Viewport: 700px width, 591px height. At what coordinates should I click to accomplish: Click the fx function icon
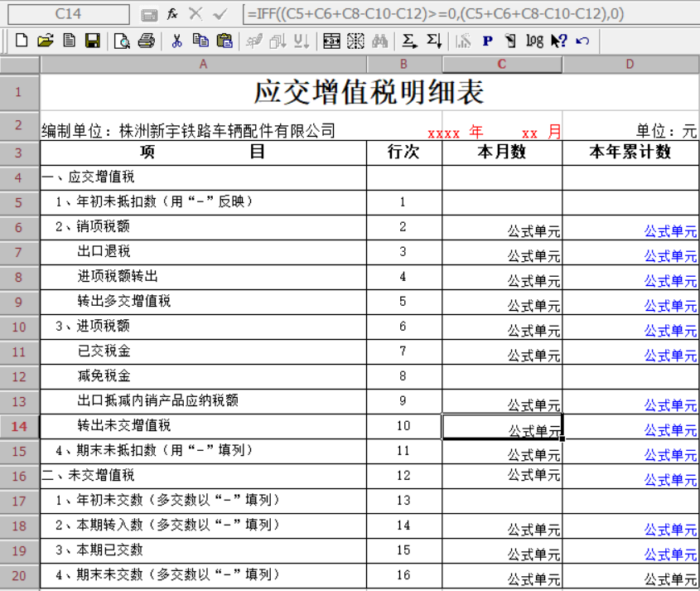point(172,14)
